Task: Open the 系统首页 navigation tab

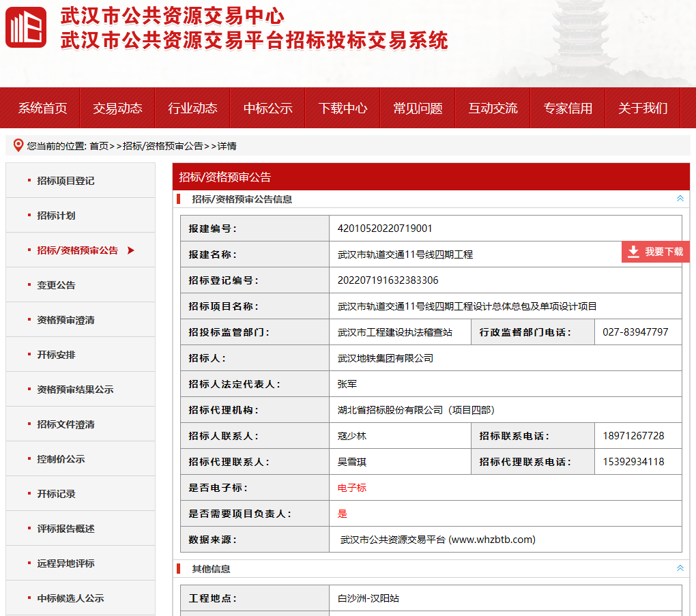Action: tap(42, 108)
